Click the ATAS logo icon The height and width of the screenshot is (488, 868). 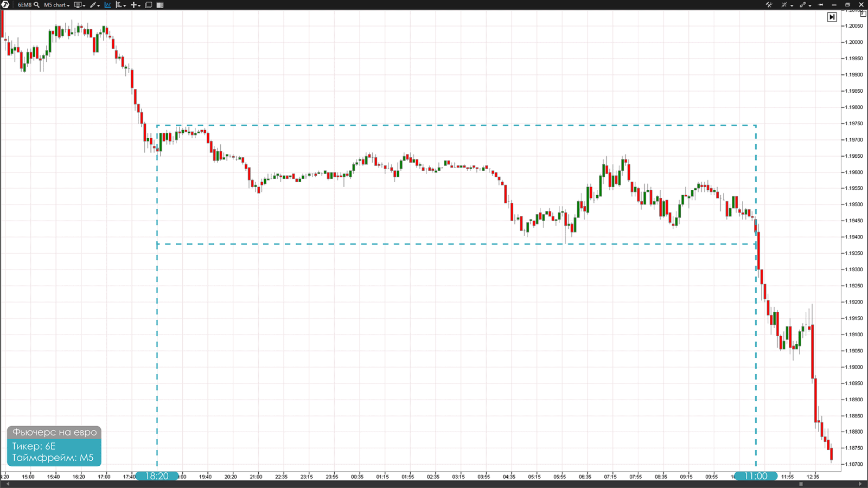coord(5,5)
